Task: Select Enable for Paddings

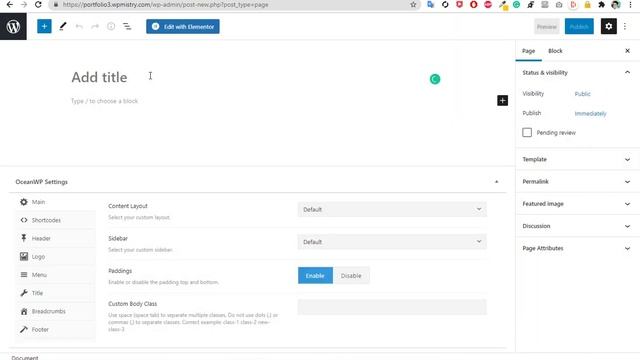Action: (x=315, y=276)
